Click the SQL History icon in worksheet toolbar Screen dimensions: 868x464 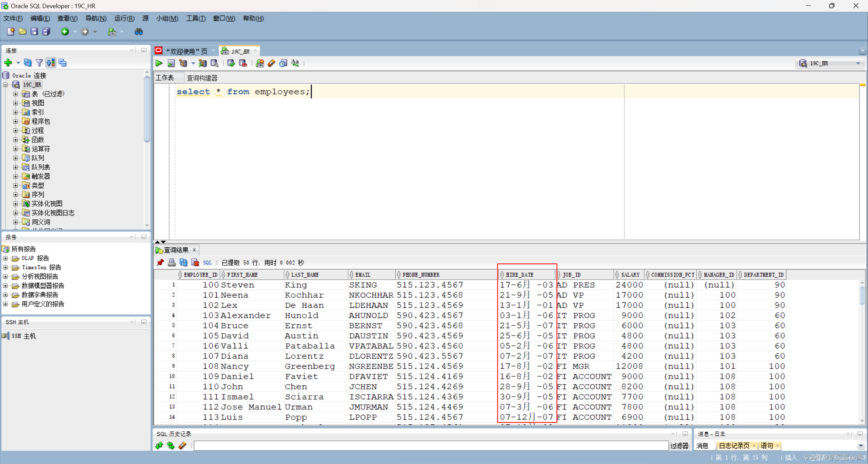pyautogui.click(x=283, y=63)
